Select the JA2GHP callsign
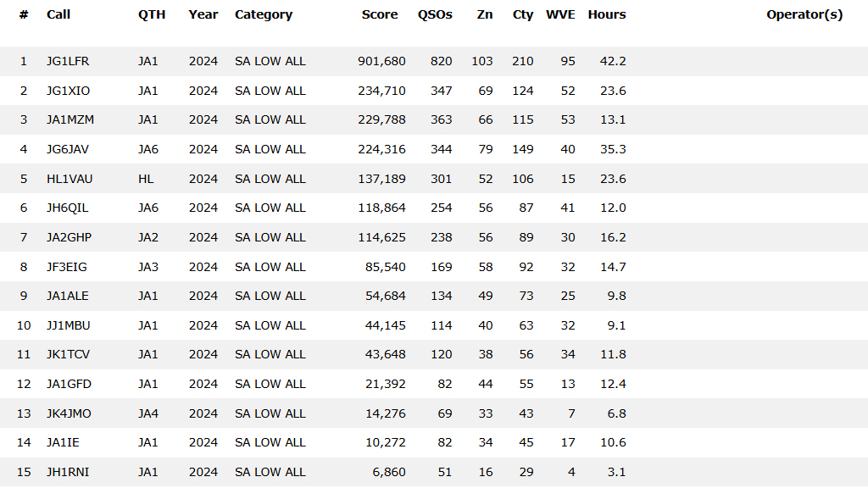 coord(69,237)
